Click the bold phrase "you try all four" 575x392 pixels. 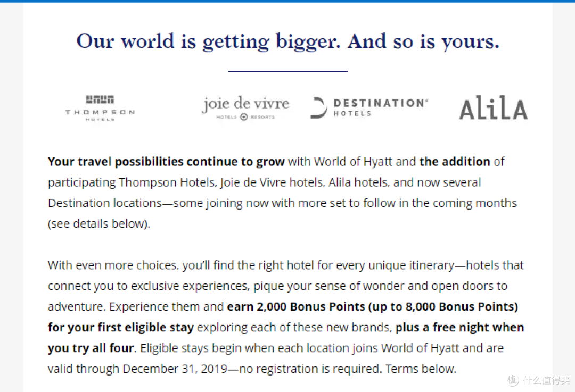coord(91,348)
